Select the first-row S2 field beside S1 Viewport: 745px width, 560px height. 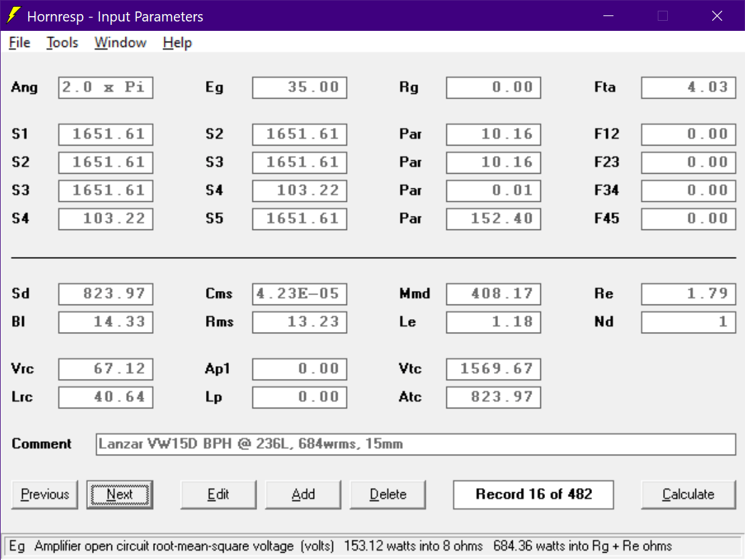click(x=299, y=135)
